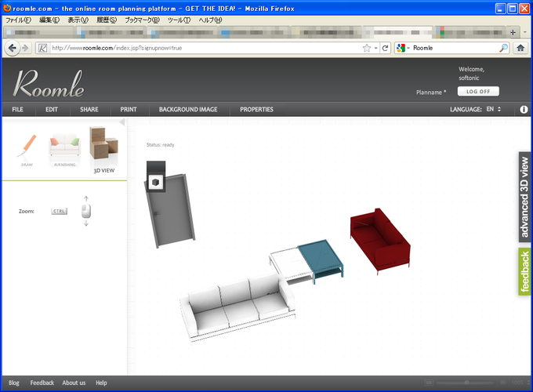533x392 pixels.
Task: Open the URL history dropdown arrow
Action: [375, 48]
